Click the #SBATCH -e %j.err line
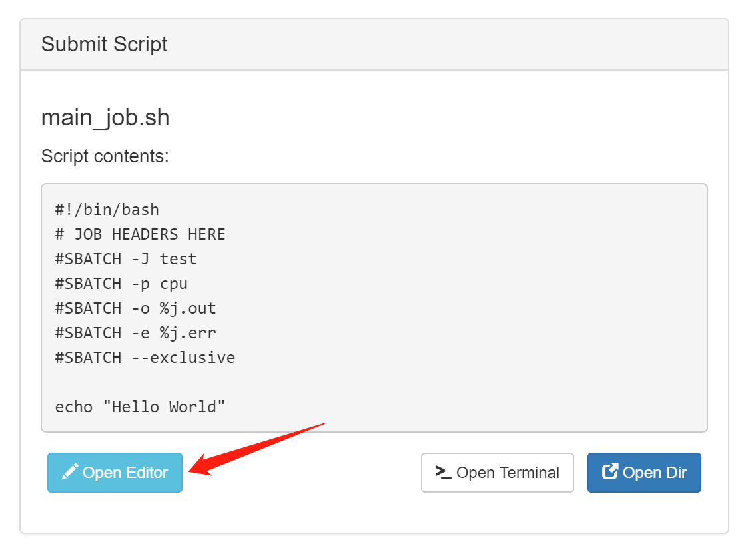Screen dimensions: 740x560 (x=135, y=333)
